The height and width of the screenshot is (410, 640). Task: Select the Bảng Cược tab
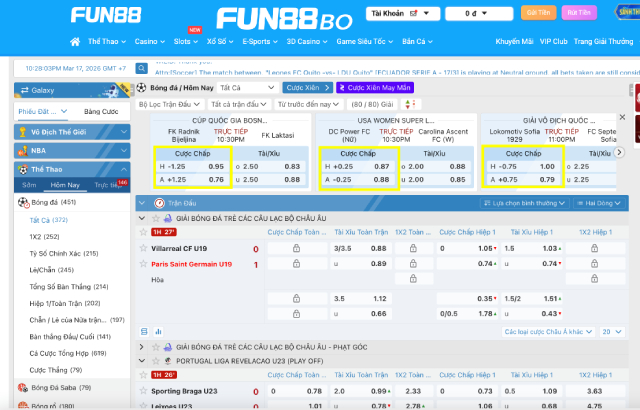pyautogui.click(x=101, y=111)
